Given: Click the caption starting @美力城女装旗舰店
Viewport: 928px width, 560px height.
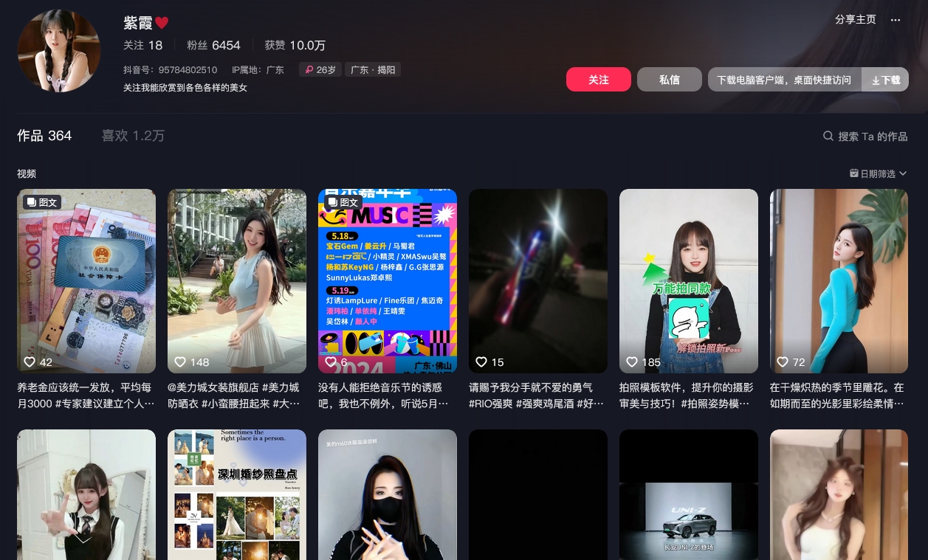Looking at the screenshot, I should 237,395.
